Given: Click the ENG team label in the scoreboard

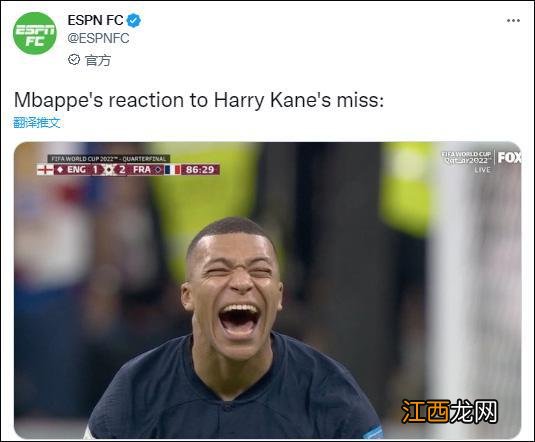Looking at the screenshot, I should 76,170.
